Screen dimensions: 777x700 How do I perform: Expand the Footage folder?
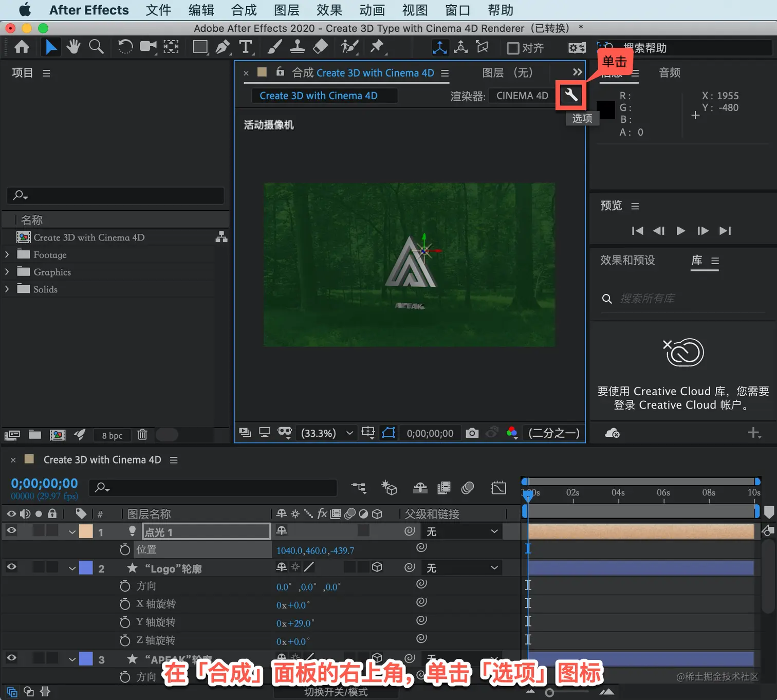7,254
